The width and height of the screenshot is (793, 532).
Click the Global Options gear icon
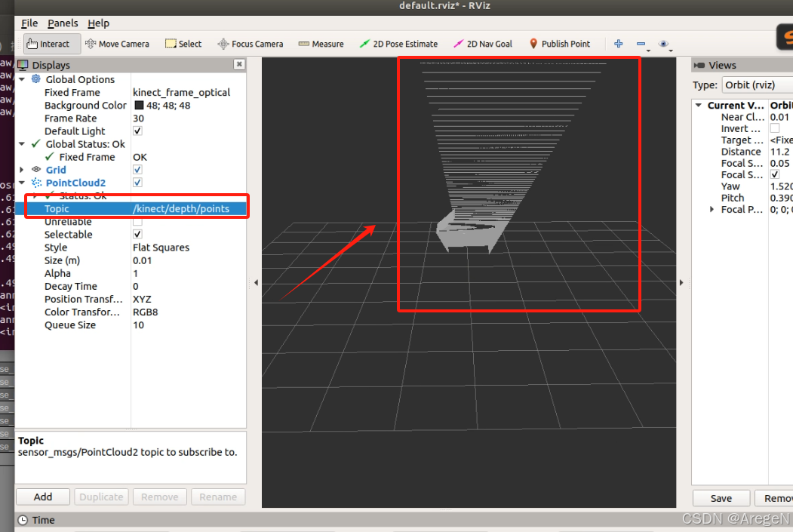click(x=36, y=79)
